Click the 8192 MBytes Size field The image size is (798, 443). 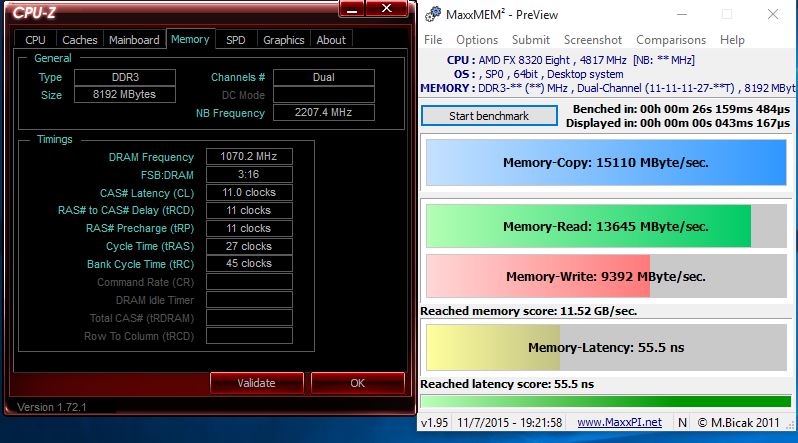tap(125, 95)
